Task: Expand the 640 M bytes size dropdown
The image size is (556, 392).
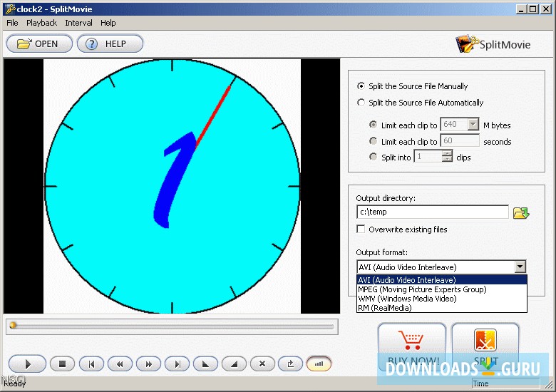Action: coord(473,125)
